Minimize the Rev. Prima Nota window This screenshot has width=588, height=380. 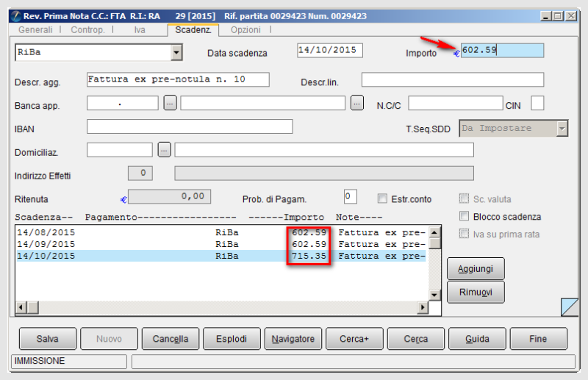pyautogui.click(x=546, y=16)
